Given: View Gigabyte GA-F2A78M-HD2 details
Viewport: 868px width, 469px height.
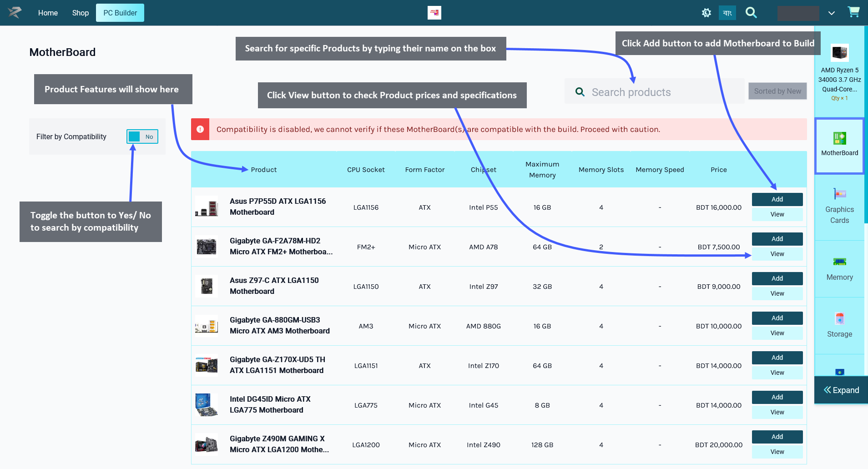Looking at the screenshot, I should pyautogui.click(x=777, y=254).
